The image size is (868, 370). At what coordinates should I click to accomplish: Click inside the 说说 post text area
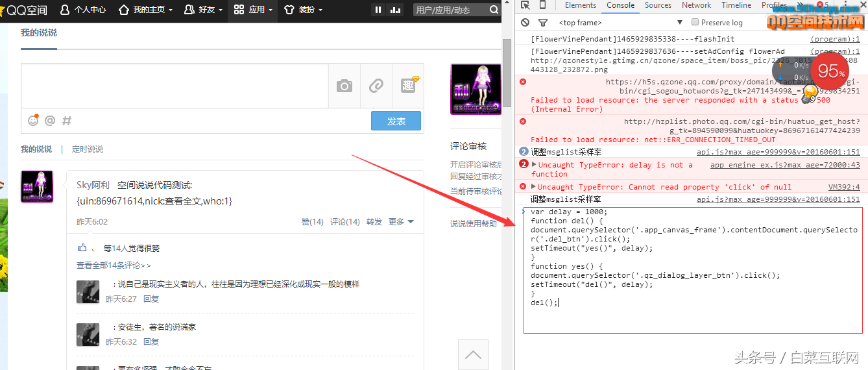pos(175,86)
